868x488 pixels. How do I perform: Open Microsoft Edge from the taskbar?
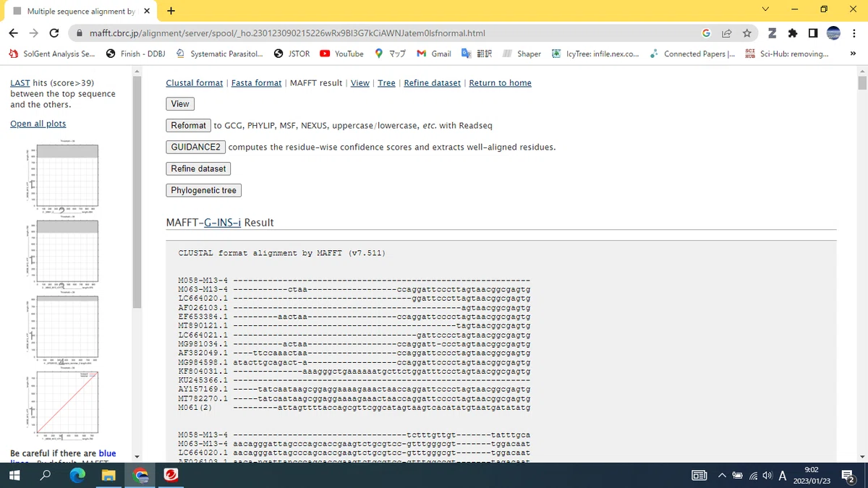tap(77, 475)
